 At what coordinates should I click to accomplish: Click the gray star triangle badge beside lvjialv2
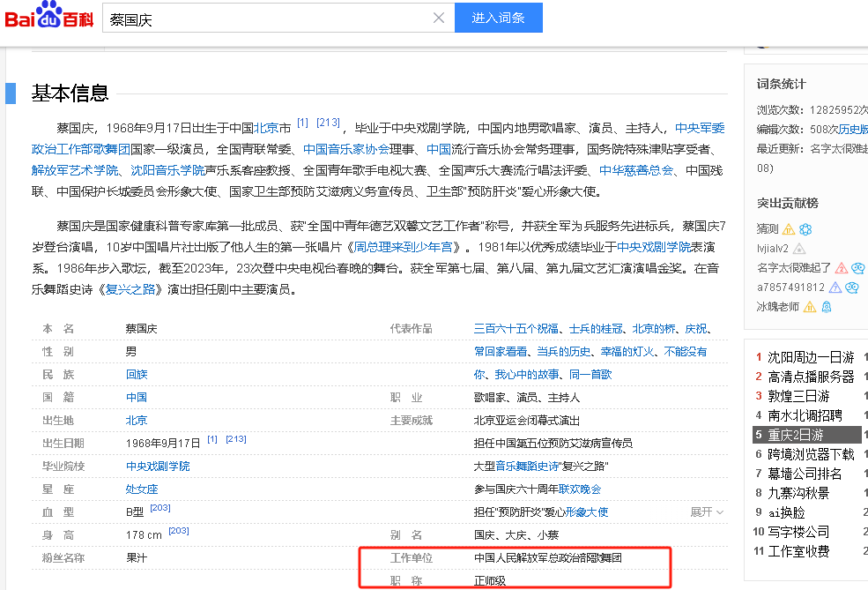pos(799,249)
